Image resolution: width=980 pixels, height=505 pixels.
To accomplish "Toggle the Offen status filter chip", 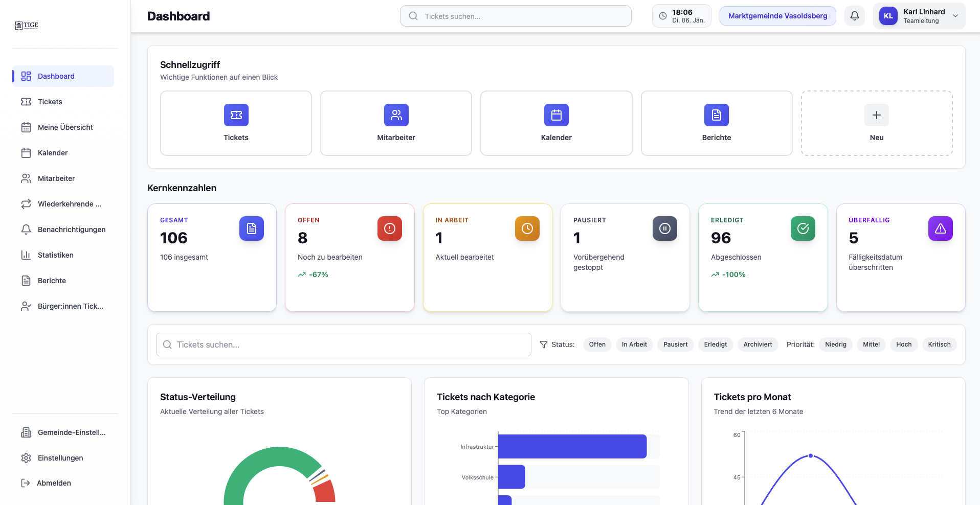I will point(597,345).
